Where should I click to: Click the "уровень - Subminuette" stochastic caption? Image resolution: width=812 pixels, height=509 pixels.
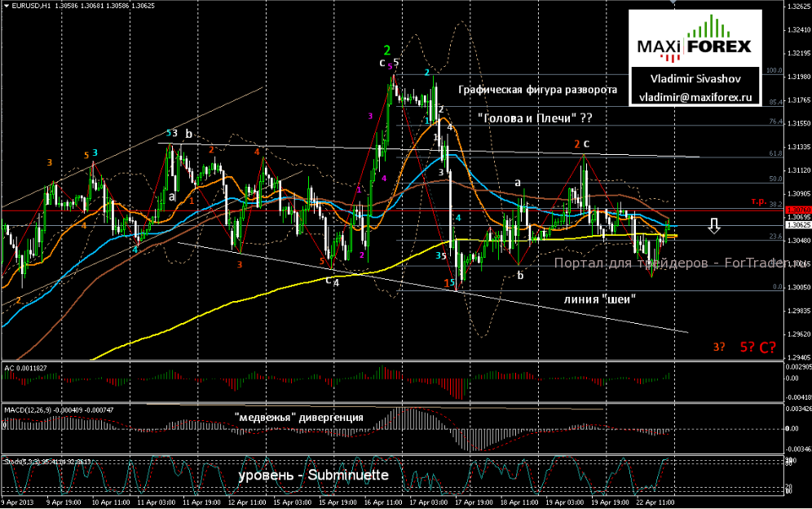(313, 473)
